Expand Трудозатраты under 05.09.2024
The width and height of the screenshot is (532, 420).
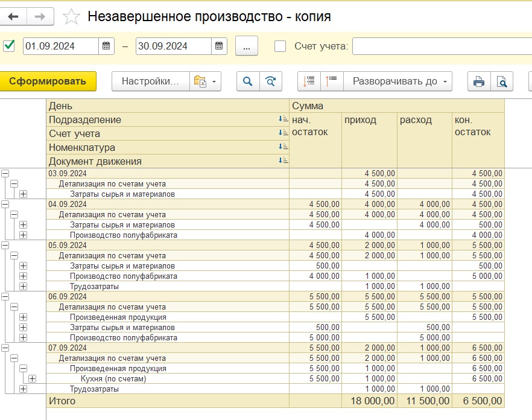tap(23, 286)
